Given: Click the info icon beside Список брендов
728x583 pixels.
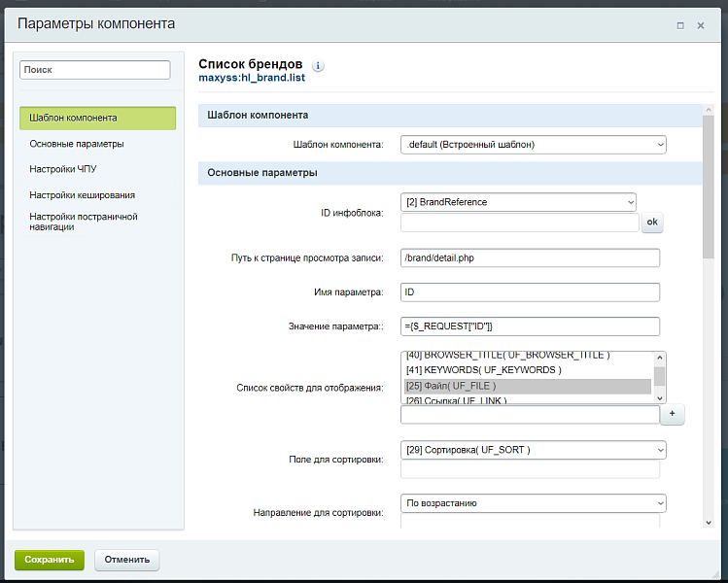Looking at the screenshot, I should click(318, 66).
